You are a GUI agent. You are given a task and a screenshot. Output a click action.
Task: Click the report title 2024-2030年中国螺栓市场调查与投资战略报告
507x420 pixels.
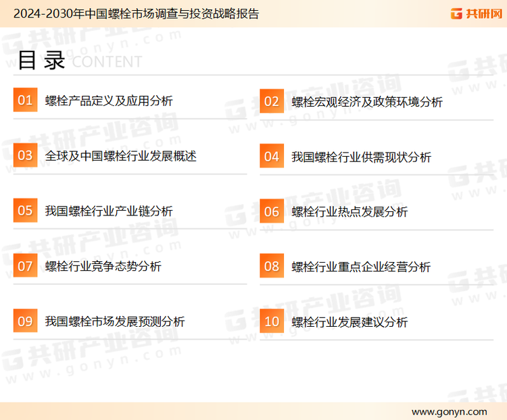tap(136, 14)
